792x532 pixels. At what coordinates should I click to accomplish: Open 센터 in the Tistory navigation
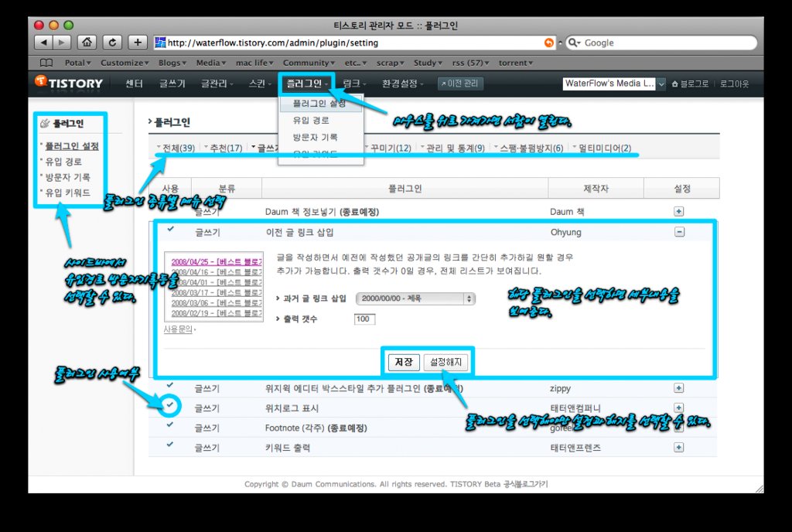point(134,84)
